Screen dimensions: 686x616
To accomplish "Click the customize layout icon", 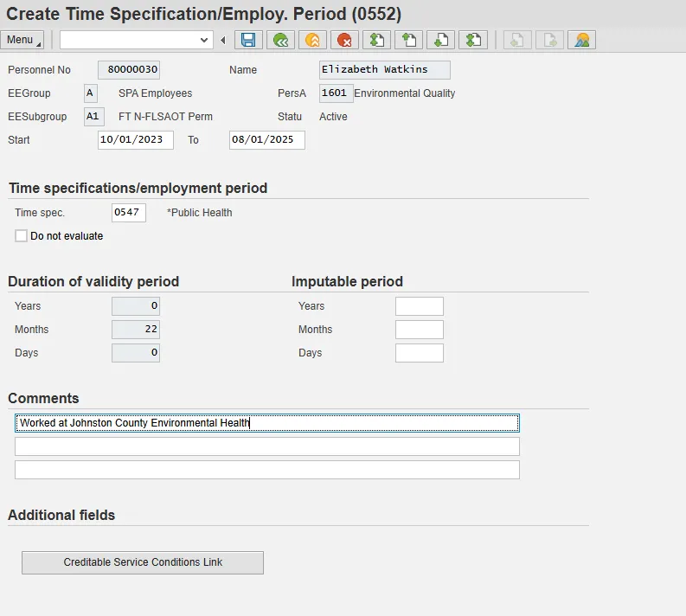I will [582, 40].
